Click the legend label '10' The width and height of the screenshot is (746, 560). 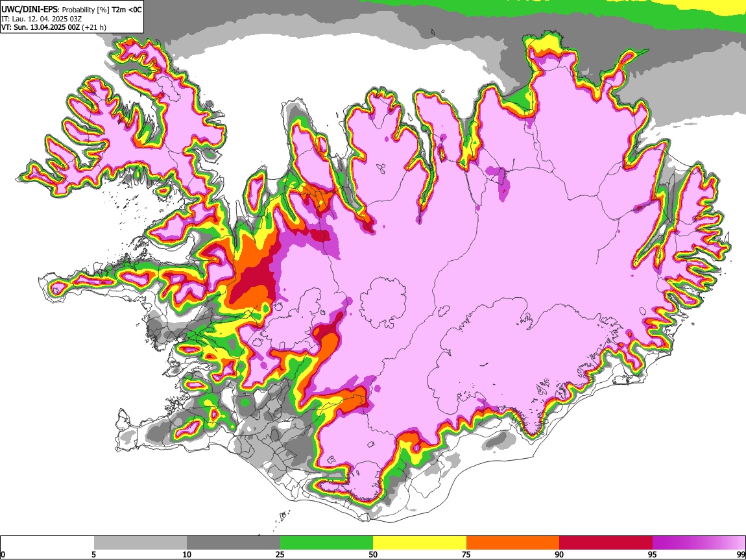(187, 554)
